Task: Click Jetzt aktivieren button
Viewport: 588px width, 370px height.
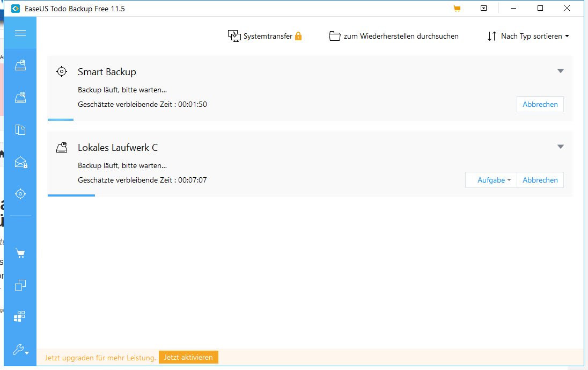Action: [188, 357]
